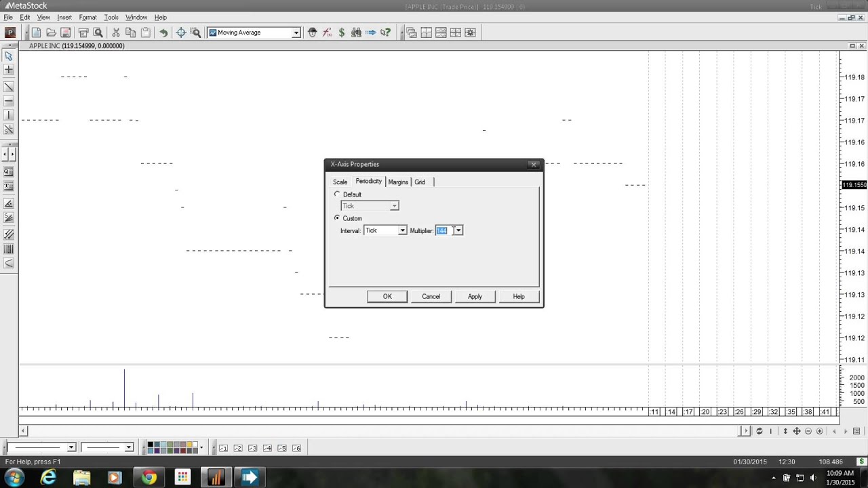Open the Indicator Builder fx icon
Viewport: 868px width, 488px height.
click(327, 33)
